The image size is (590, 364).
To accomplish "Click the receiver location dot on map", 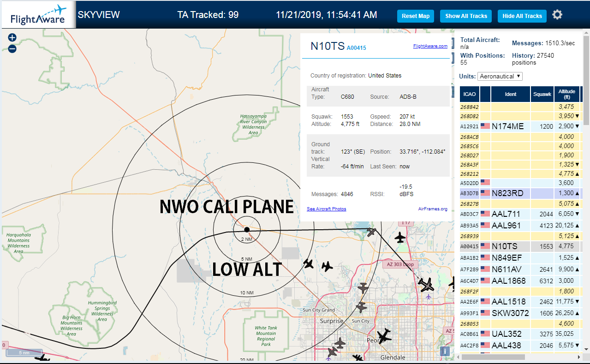I will click(247, 229).
